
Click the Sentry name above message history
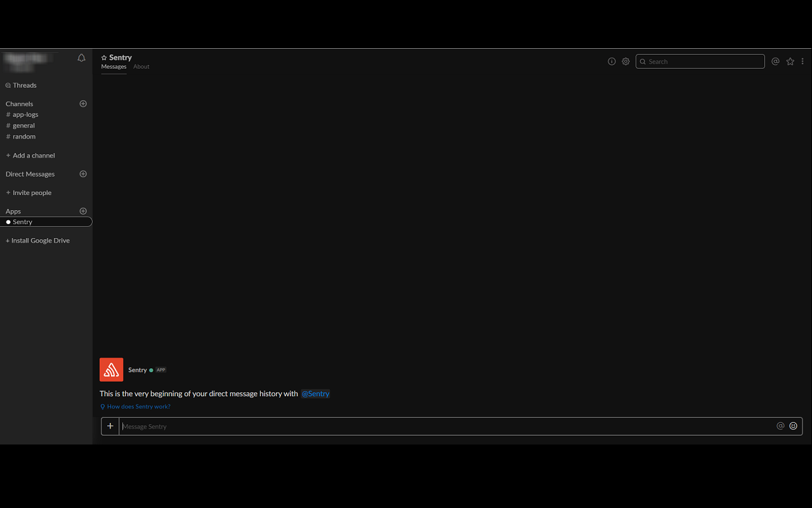click(137, 370)
